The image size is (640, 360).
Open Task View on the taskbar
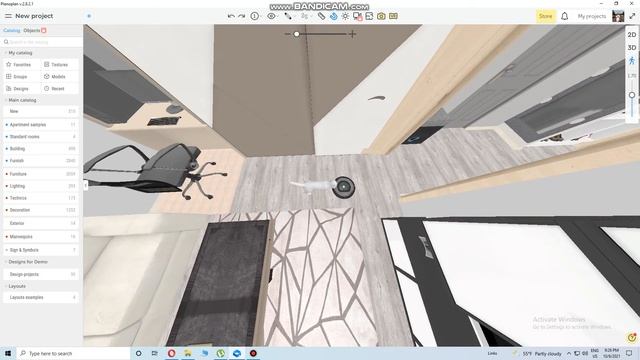tap(155, 353)
